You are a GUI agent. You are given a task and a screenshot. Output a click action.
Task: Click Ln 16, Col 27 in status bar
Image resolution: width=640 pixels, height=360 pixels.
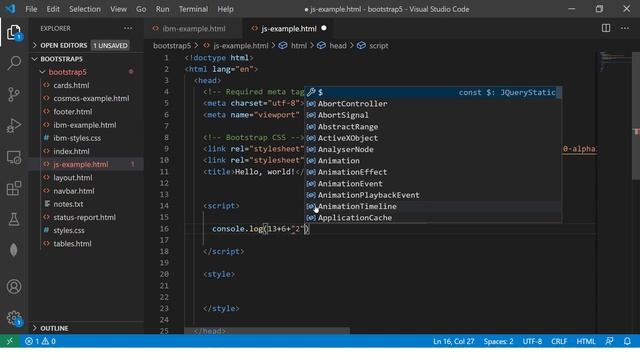(453, 341)
